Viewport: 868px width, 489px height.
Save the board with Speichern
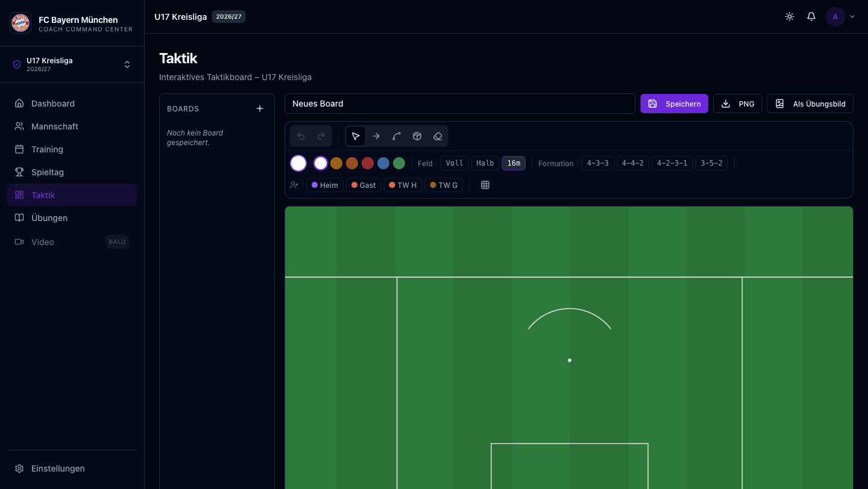pyautogui.click(x=674, y=104)
